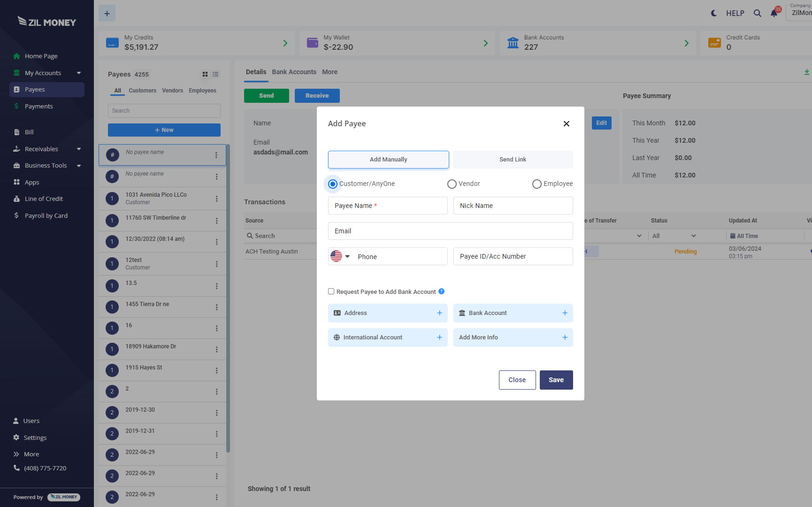Select Customer/AnyOne radio button

tap(333, 184)
